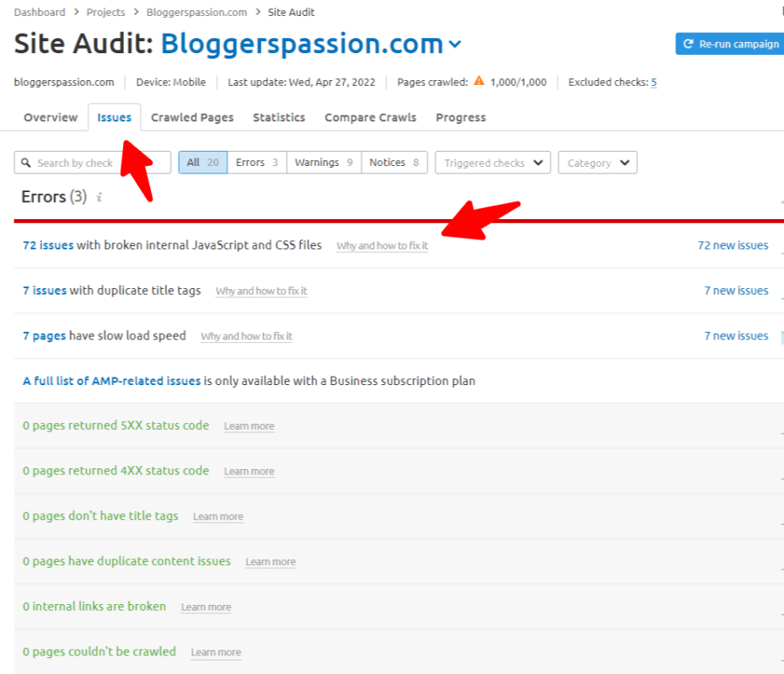Navigate to Projects in the breadcrumb
This screenshot has width=784, height=674.
click(105, 12)
